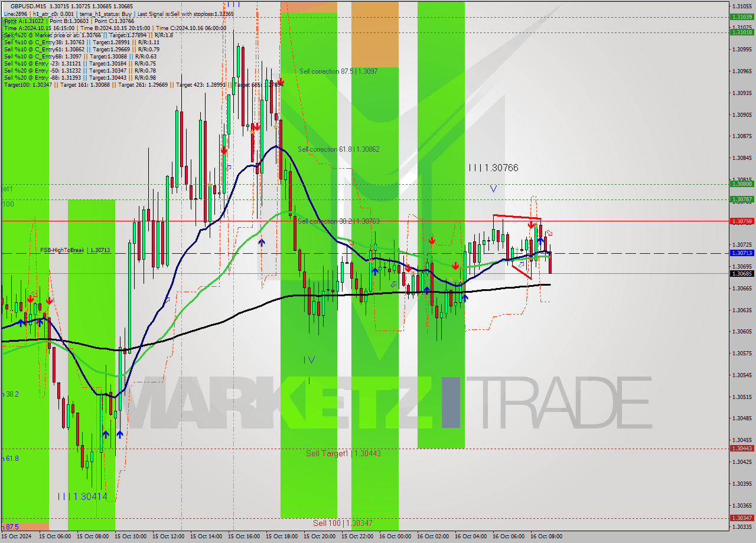Screen dimensions: 756x543
Task: Click the GBPUSD,M15 symbol title
Action: (29, 6)
